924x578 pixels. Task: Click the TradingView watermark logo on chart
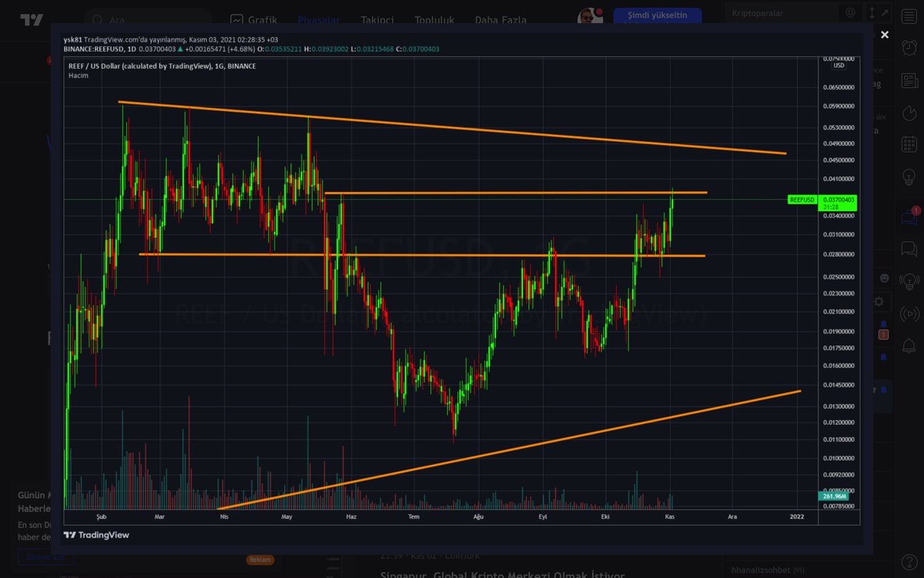pos(96,534)
